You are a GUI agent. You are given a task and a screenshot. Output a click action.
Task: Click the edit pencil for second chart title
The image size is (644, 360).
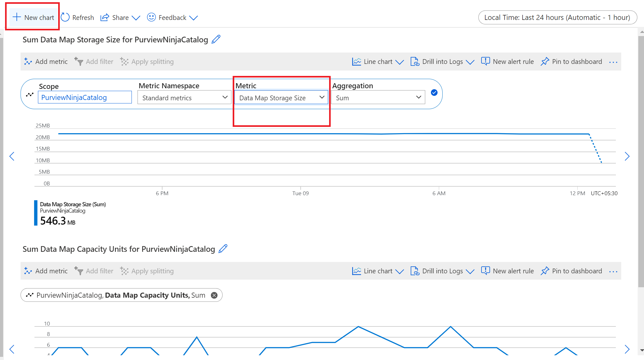coord(225,249)
